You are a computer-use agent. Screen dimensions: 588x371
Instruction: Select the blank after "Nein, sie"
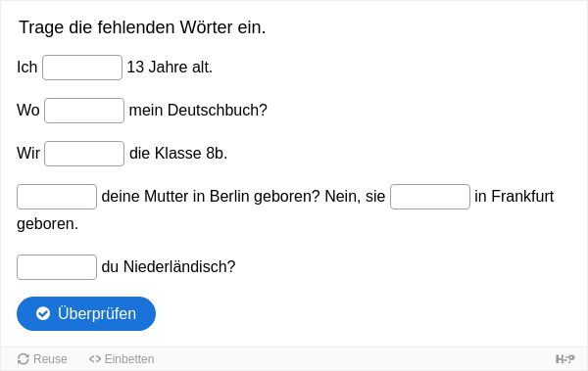[430, 197]
